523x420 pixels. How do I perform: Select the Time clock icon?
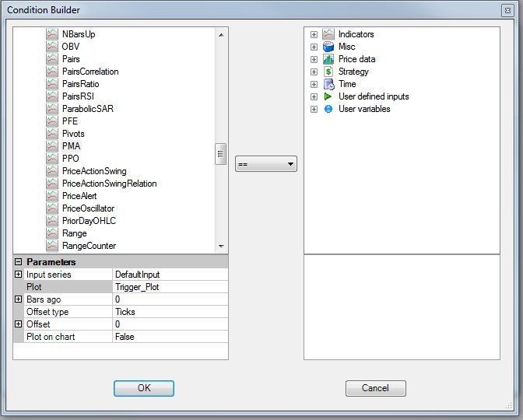pos(329,84)
